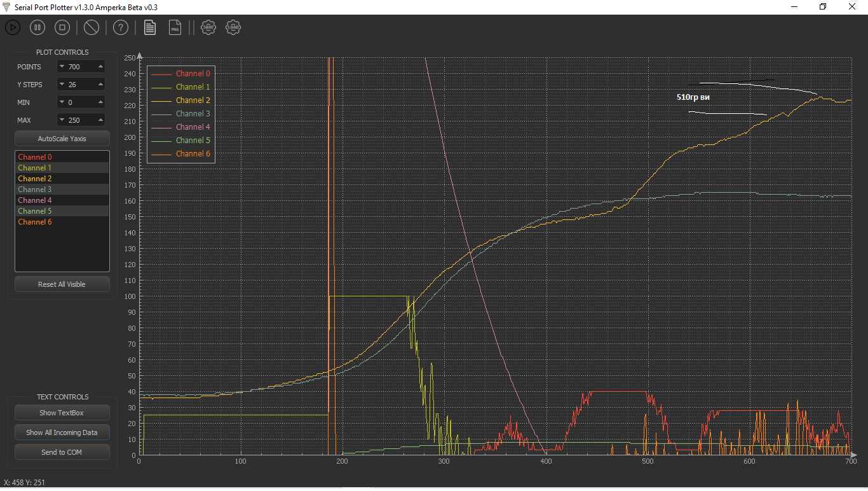Click the app icon in title bar

click(7, 7)
